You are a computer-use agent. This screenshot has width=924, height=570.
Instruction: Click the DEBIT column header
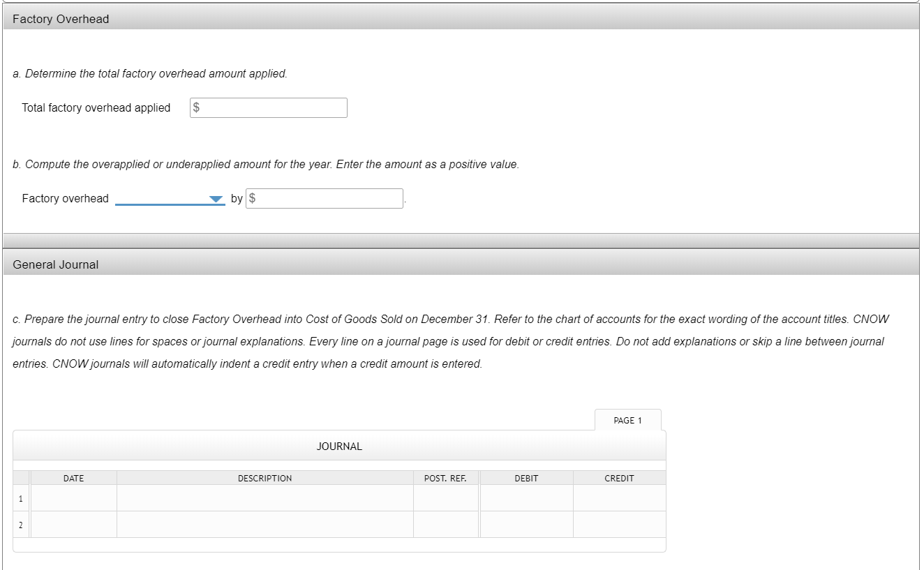(526, 479)
